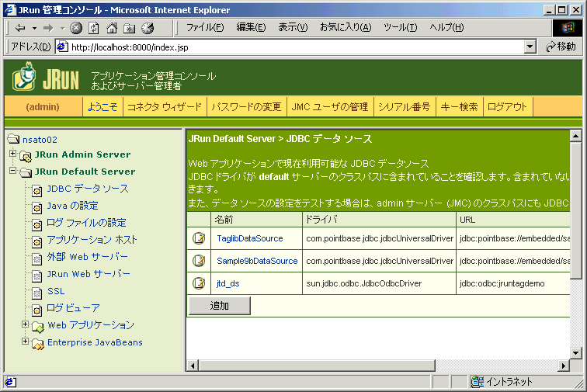The image size is (587, 392).
Task: Click the Web アプリケーション folder icon
Action: 38,327
